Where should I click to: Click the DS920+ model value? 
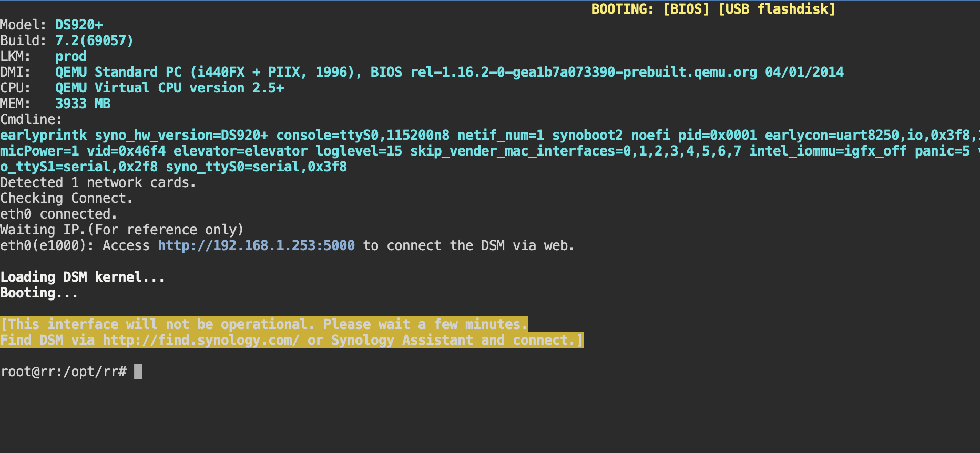(79, 25)
